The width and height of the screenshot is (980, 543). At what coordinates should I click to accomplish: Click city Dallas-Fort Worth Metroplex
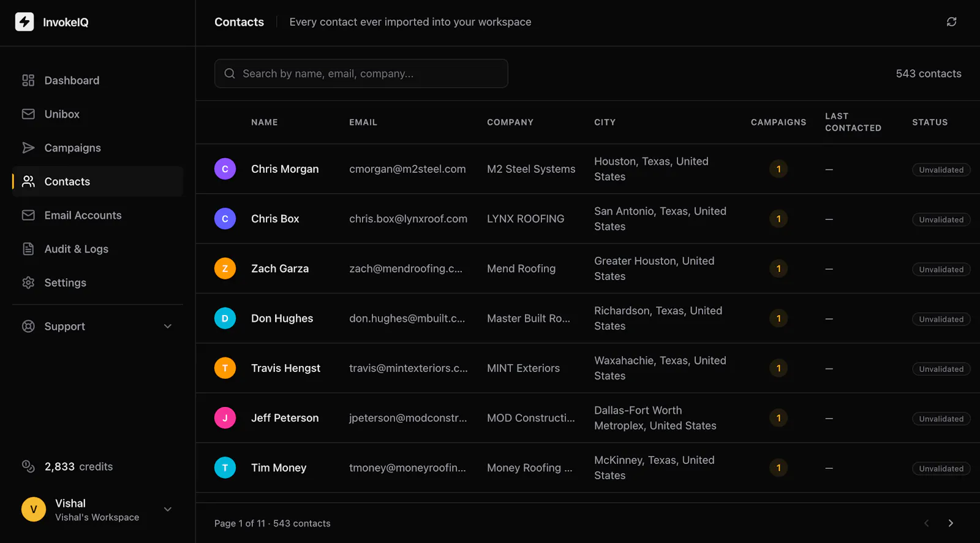[x=655, y=418]
